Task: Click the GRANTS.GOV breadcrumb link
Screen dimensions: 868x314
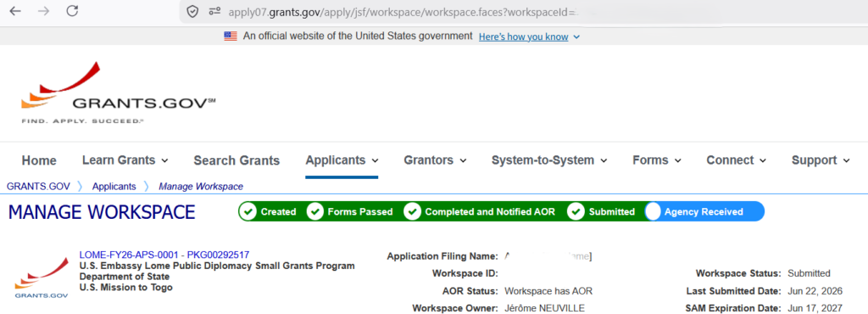Action: 38,187
